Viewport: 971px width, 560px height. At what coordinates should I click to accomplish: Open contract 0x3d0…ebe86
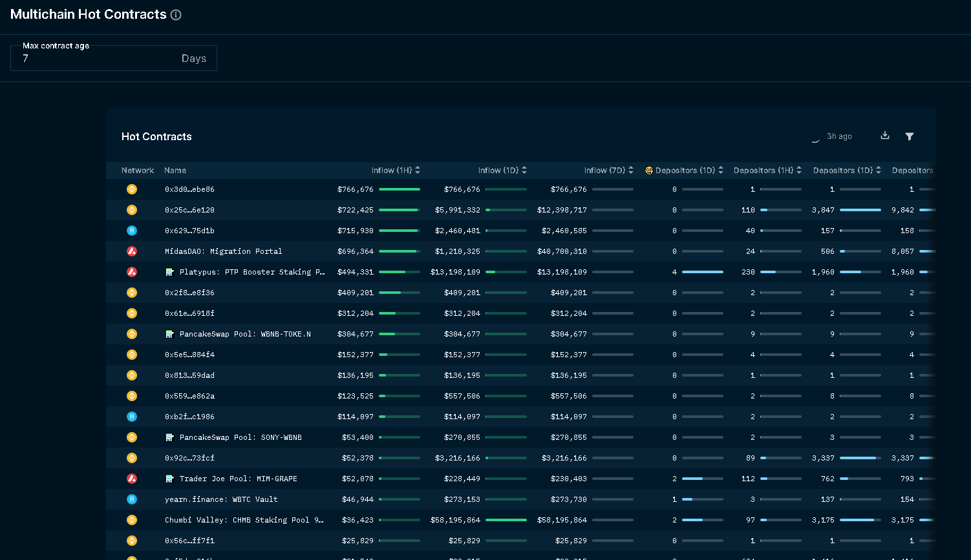coord(189,189)
